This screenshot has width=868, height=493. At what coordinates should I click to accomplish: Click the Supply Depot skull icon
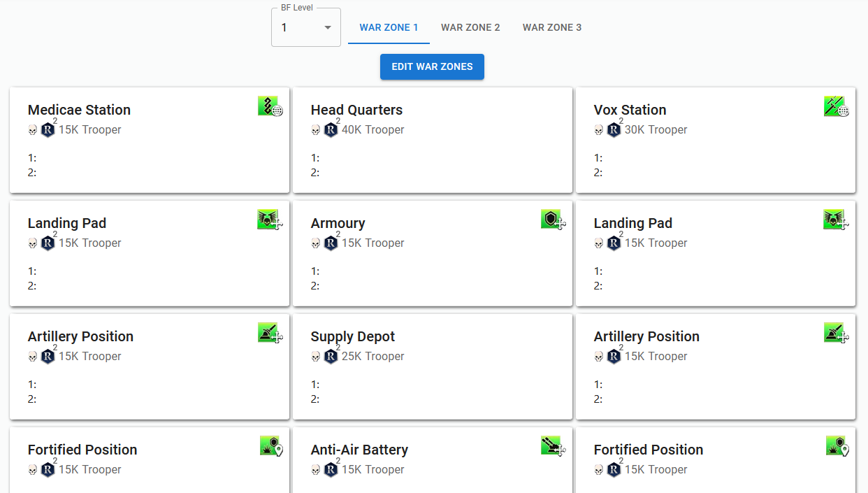coord(315,357)
